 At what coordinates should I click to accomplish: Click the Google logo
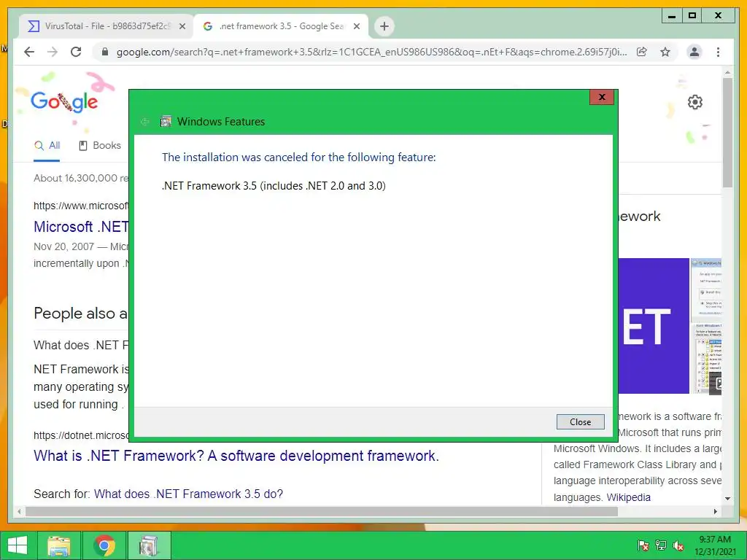(x=64, y=101)
